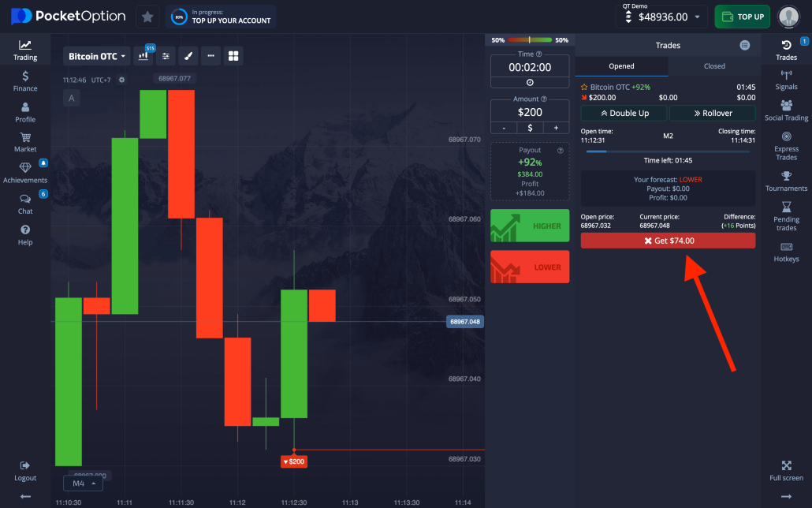Open the indicators icon next to Bitcoin OTC

144,56
